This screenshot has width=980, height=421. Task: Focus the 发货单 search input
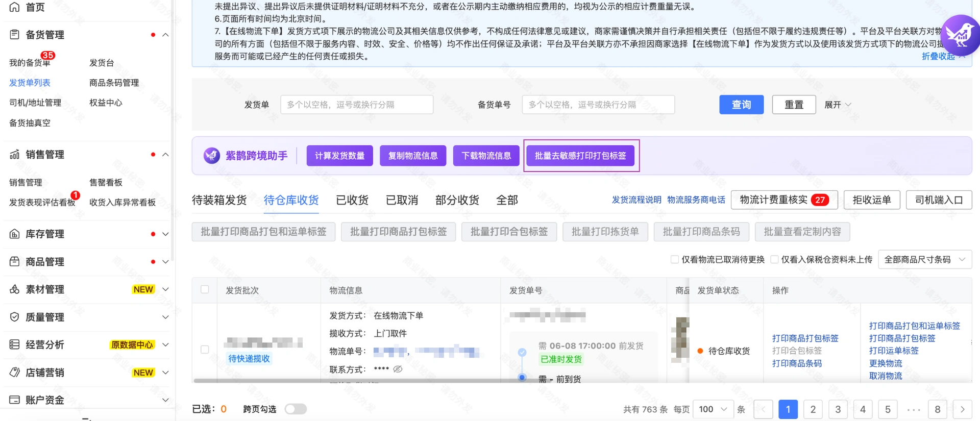point(357,105)
